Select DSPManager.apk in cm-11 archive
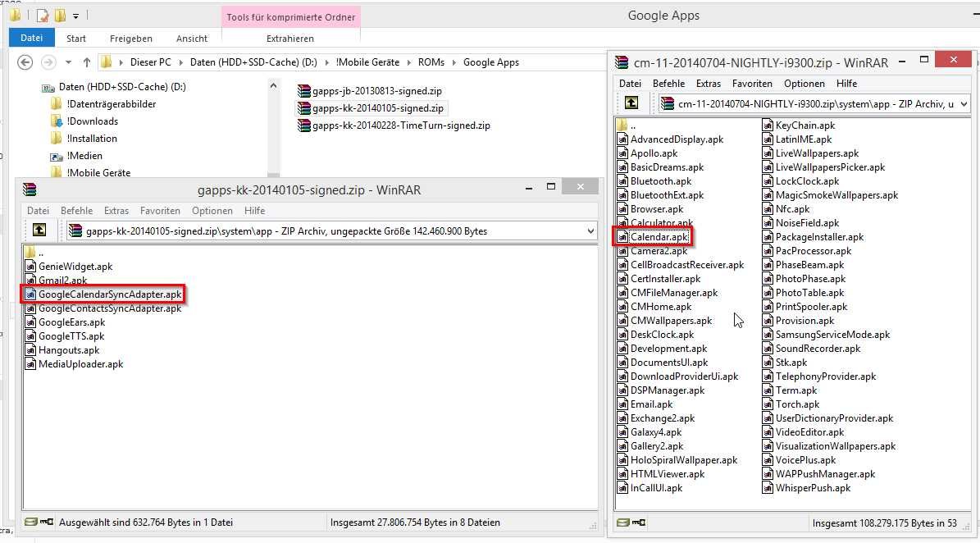This screenshot has width=980, height=543. click(661, 390)
